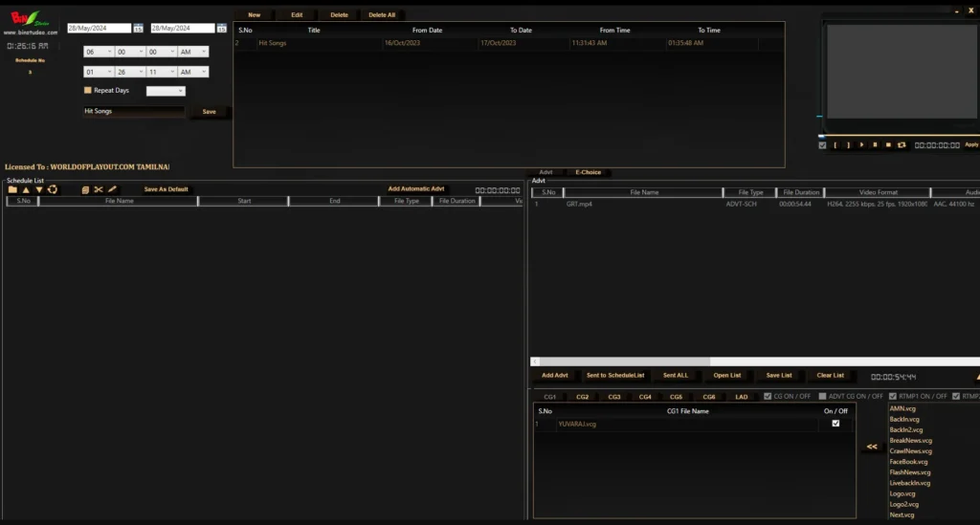This screenshot has width=980, height=525.
Task: Click the Delete button
Action: [x=340, y=15]
